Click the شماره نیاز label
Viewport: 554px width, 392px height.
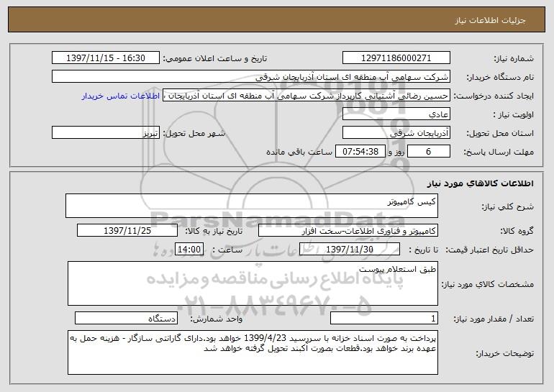(514, 59)
